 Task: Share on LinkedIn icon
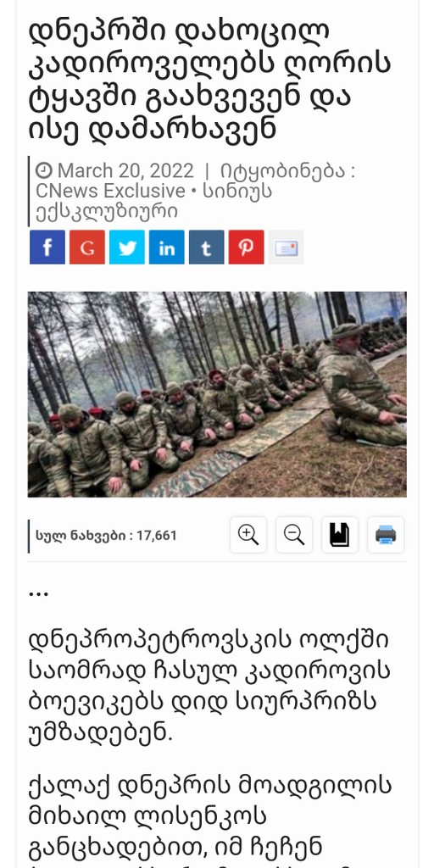tap(167, 248)
